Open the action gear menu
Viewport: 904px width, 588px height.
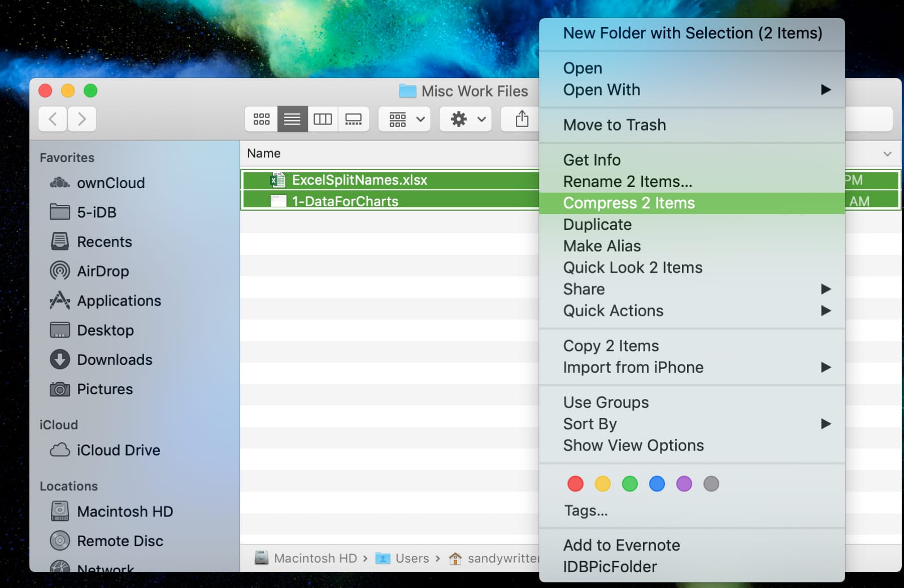[x=464, y=119]
